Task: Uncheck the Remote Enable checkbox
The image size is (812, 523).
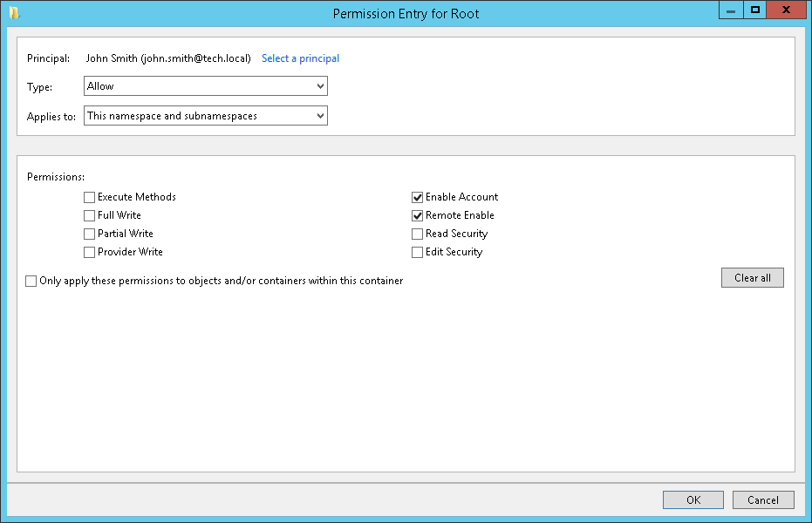Action: 417,215
